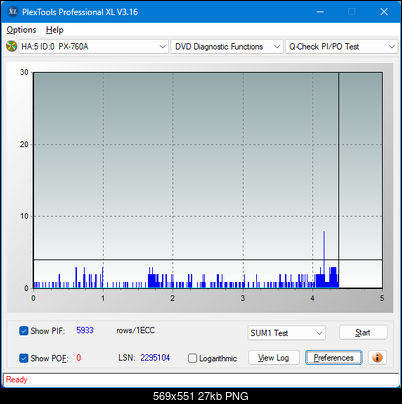The width and height of the screenshot is (402, 404).
Task: Open the Options menu
Action: pyautogui.click(x=21, y=30)
